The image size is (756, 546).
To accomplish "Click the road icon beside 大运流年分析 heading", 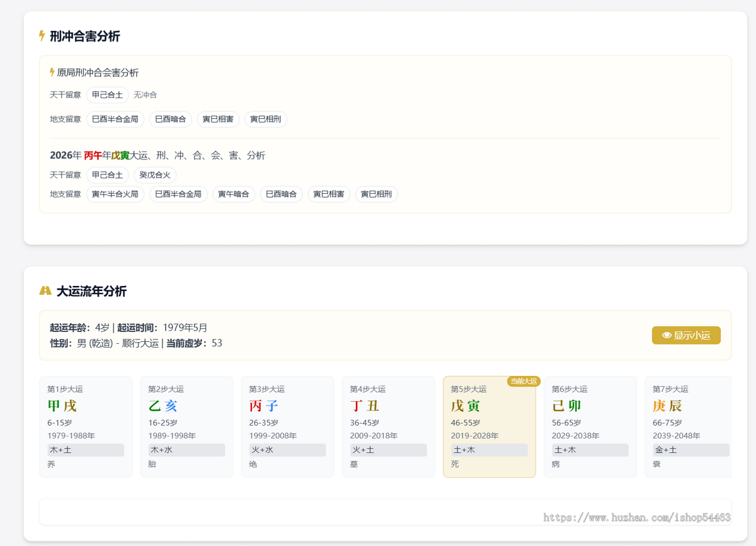I will [x=45, y=291].
